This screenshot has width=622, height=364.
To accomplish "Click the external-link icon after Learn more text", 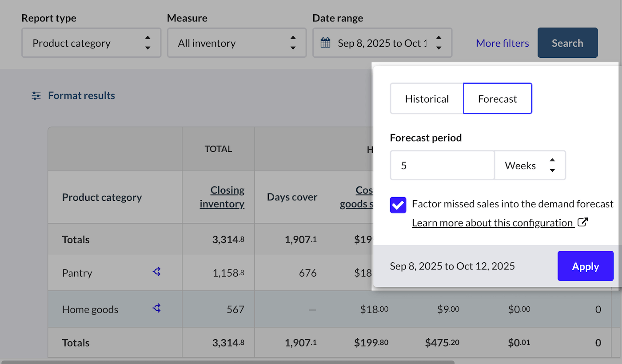I will tap(582, 222).
